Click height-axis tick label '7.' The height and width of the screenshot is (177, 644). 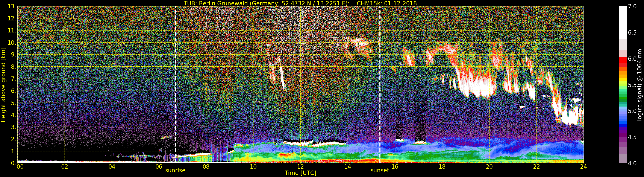(x=13, y=79)
